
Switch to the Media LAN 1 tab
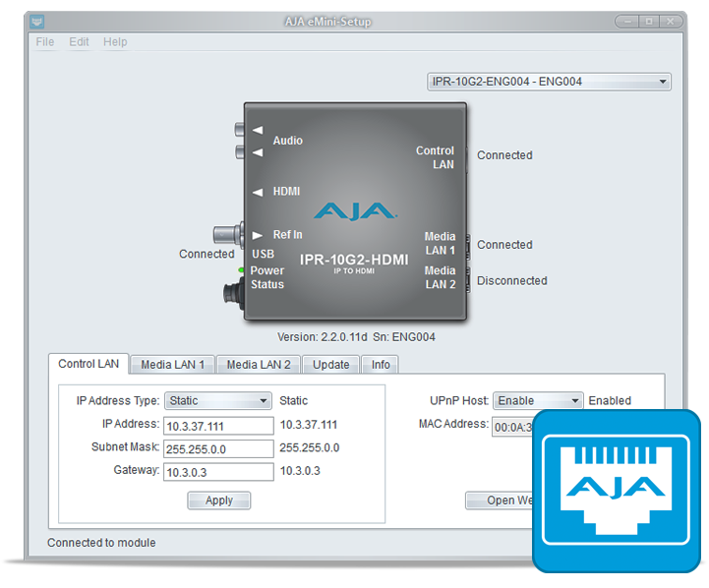pos(172,365)
